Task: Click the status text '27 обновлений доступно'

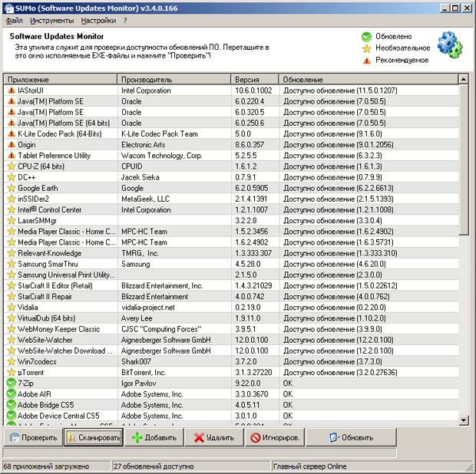Action: pyautogui.click(x=154, y=466)
